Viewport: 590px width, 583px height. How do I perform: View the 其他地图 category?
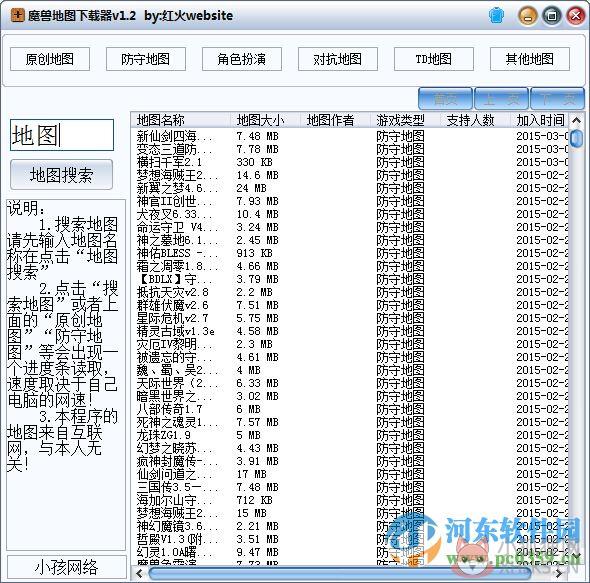click(x=529, y=59)
